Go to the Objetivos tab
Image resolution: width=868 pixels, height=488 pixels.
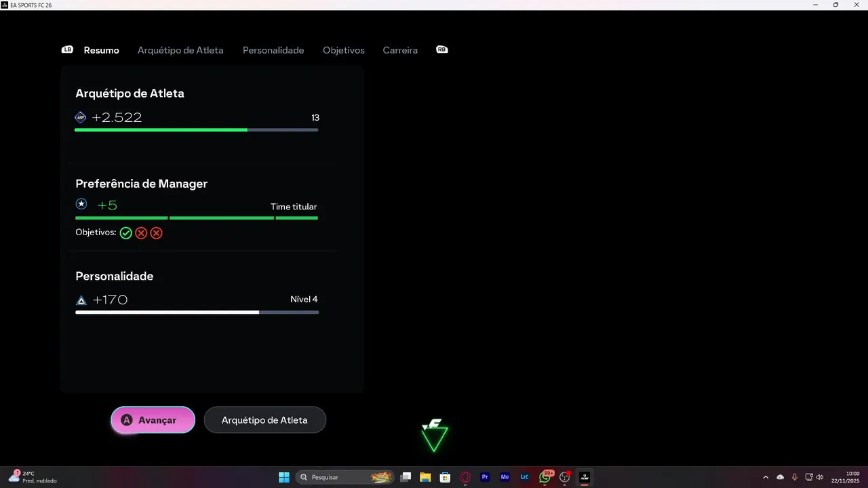pos(344,50)
